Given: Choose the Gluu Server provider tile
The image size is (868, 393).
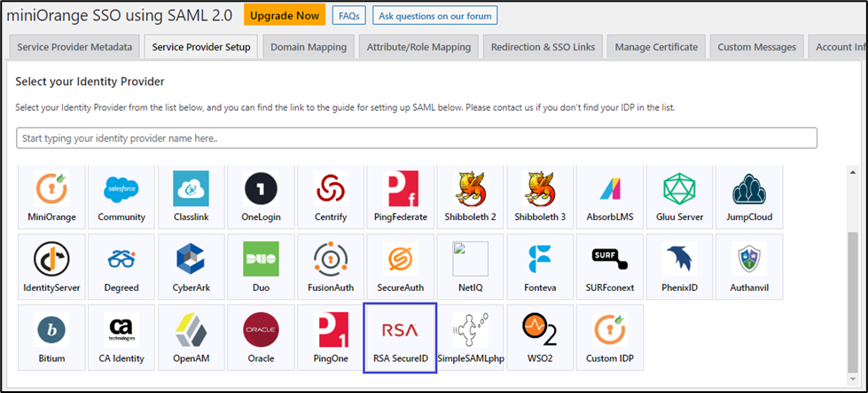Looking at the screenshot, I should (x=679, y=196).
